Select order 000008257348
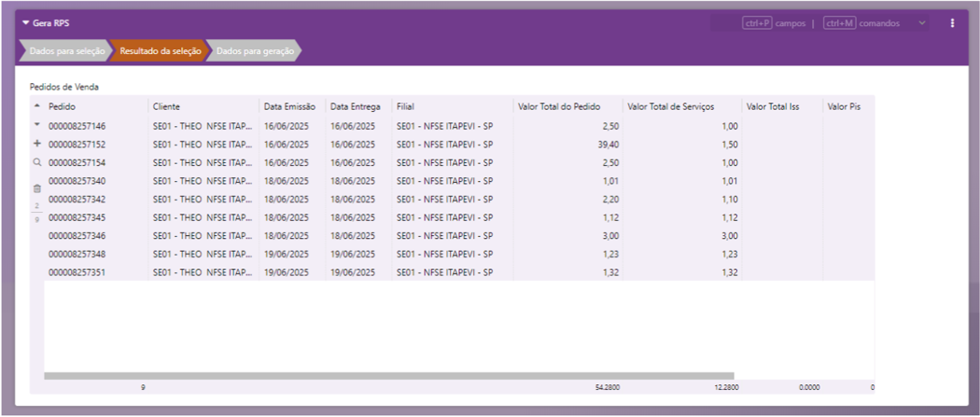Screen dimensions: 980x417 coord(77,254)
